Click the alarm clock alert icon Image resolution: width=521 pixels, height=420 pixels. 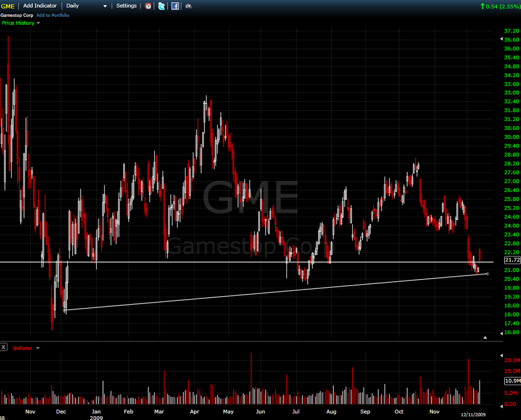click(148, 6)
